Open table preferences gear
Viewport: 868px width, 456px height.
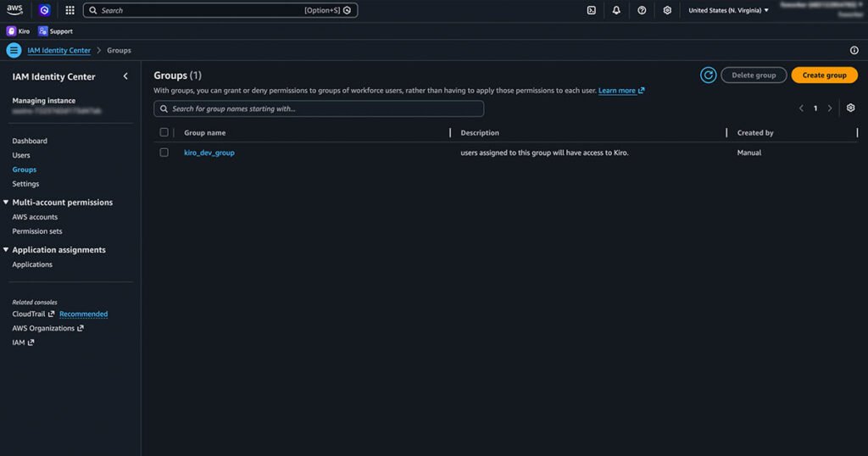coord(851,108)
